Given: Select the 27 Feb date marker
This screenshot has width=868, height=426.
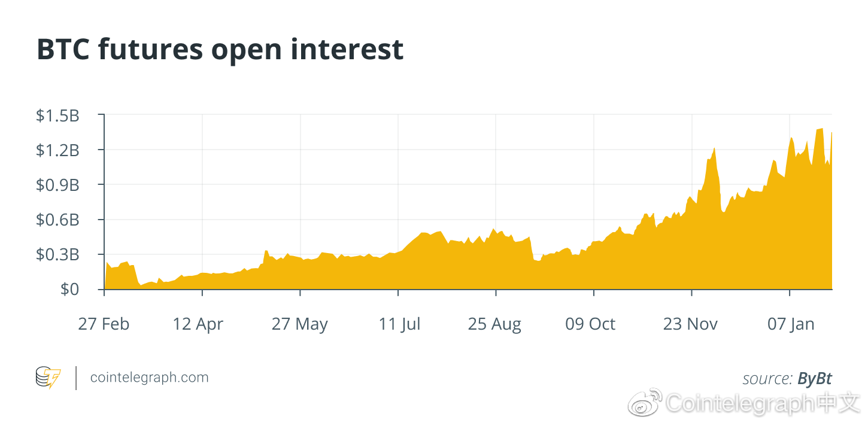Looking at the screenshot, I should tap(104, 324).
